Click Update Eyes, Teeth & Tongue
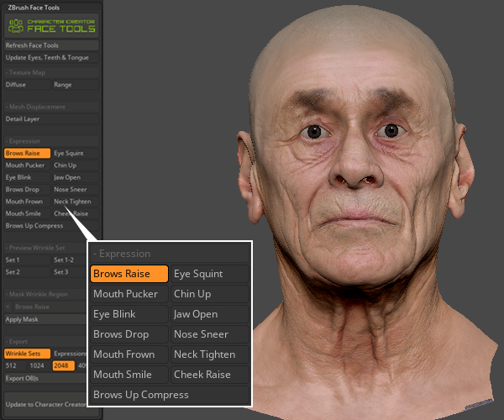Image resolution: width=504 pixels, height=420 pixels. click(x=52, y=57)
